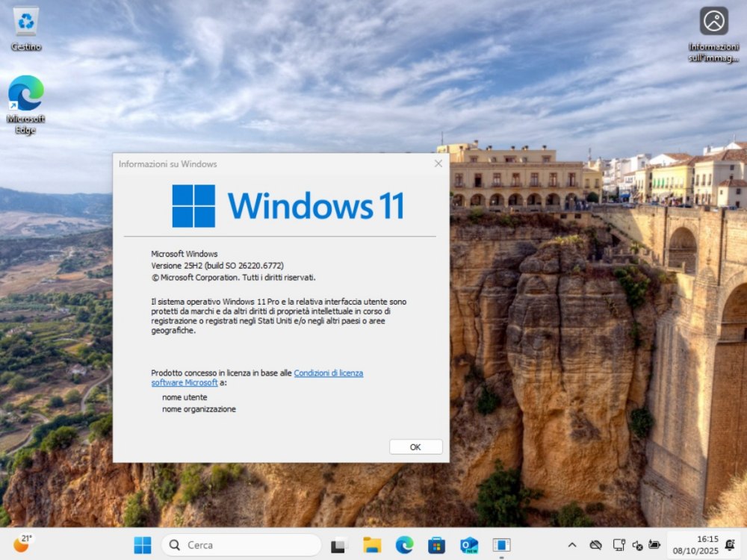Screen dimensions: 747x560
Task: Open File Explorer from the taskbar
Action: pyautogui.click(x=373, y=544)
